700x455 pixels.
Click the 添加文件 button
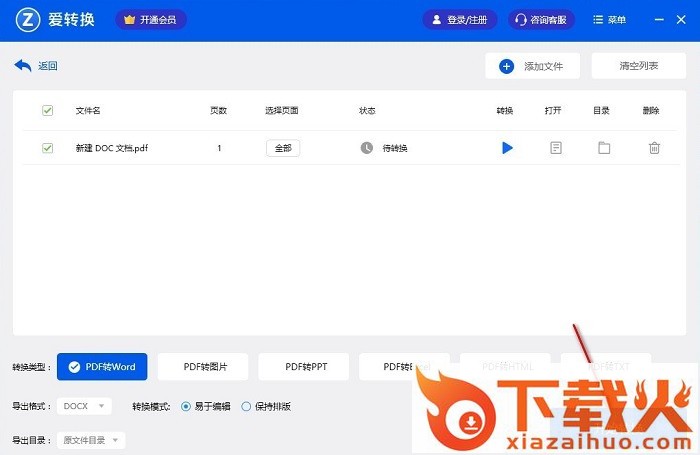[532, 66]
